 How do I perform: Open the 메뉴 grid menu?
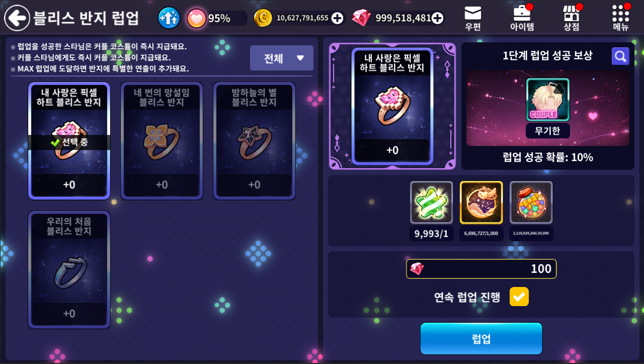(620, 18)
